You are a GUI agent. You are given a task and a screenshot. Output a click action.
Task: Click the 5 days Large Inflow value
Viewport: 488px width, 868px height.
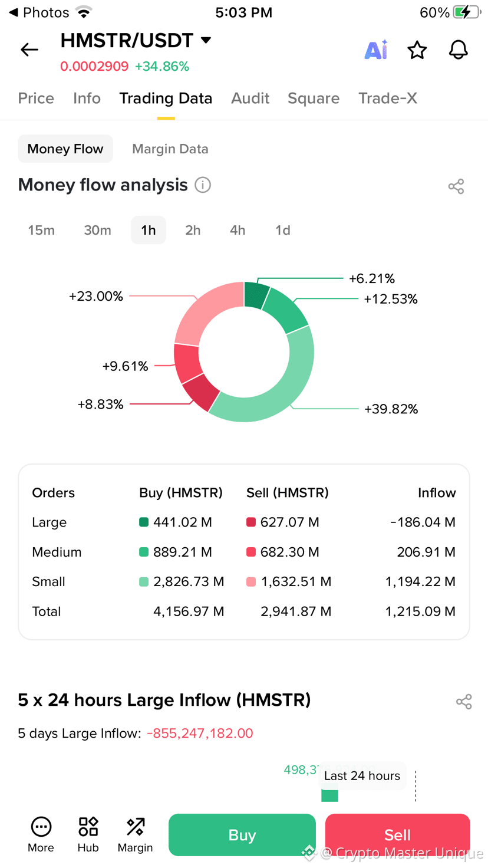click(x=200, y=733)
